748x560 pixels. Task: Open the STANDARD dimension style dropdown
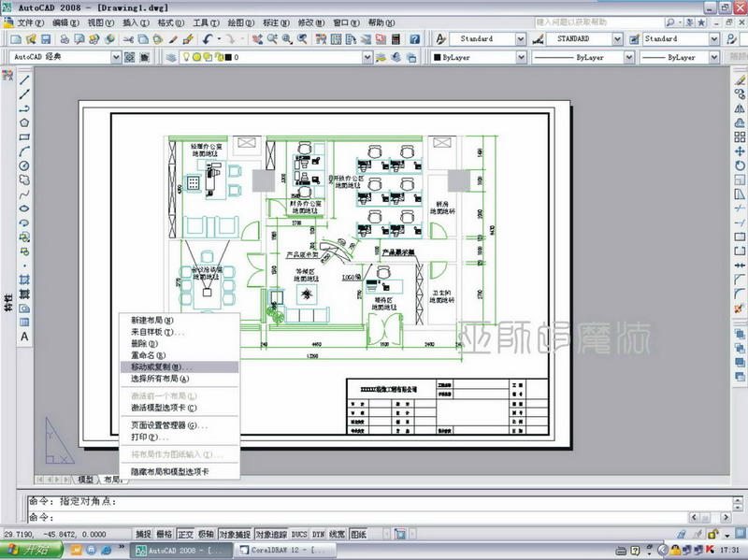(617, 39)
